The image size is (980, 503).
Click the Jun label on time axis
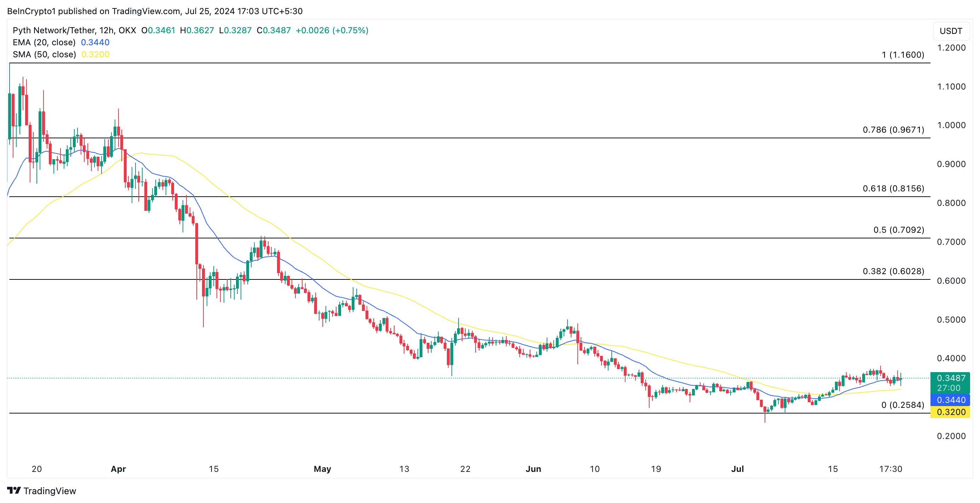tap(533, 469)
